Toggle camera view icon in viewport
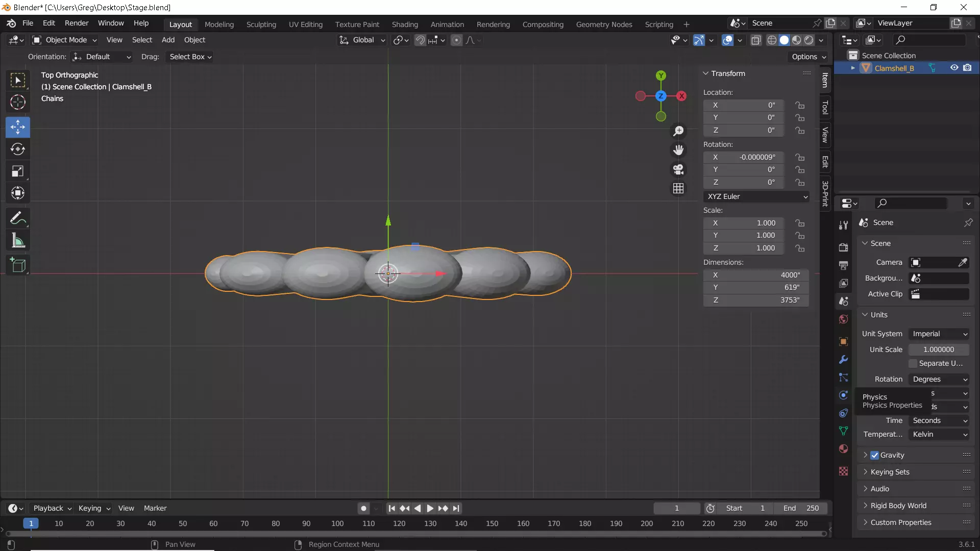The image size is (980, 551). point(678,169)
